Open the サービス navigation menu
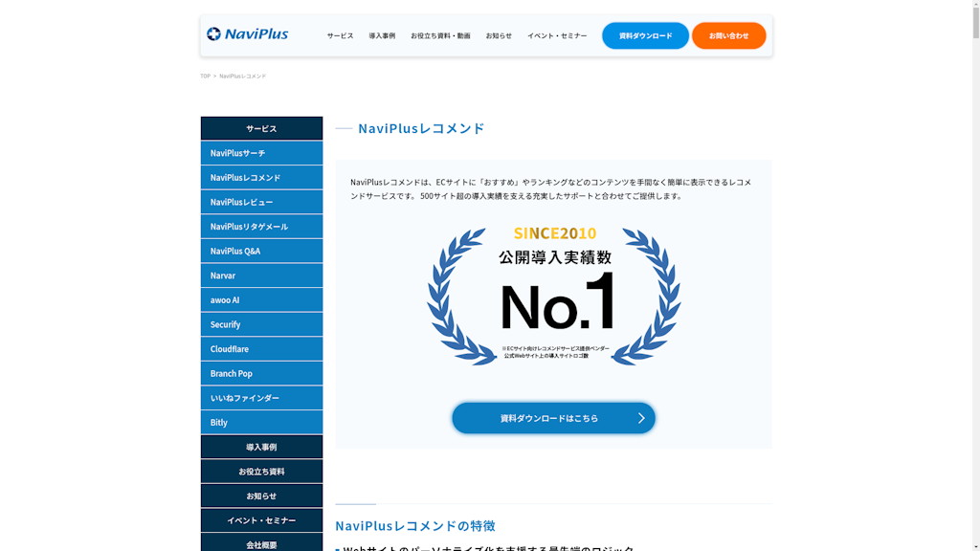Viewport: 980px width, 551px height. [x=340, y=35]
